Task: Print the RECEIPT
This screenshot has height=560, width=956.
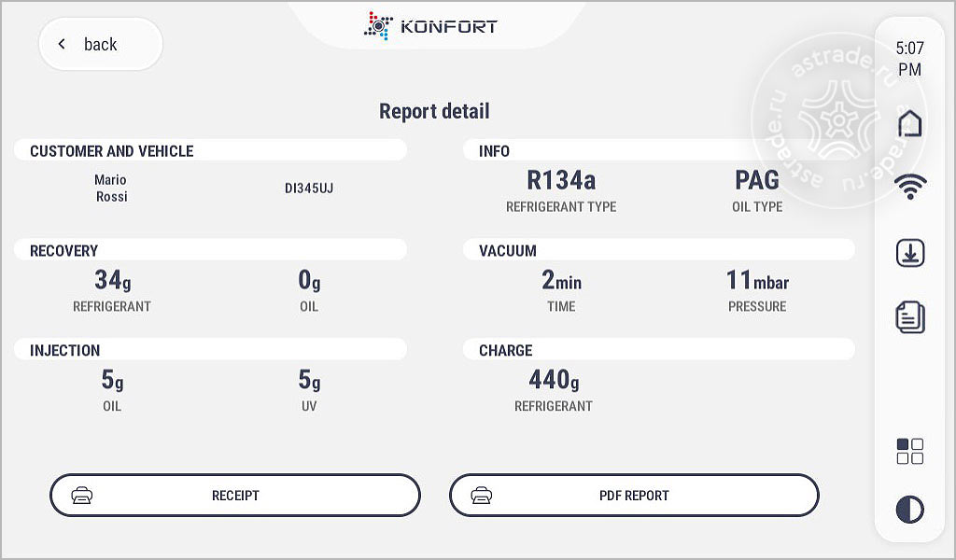Action: tap(235, 496)
